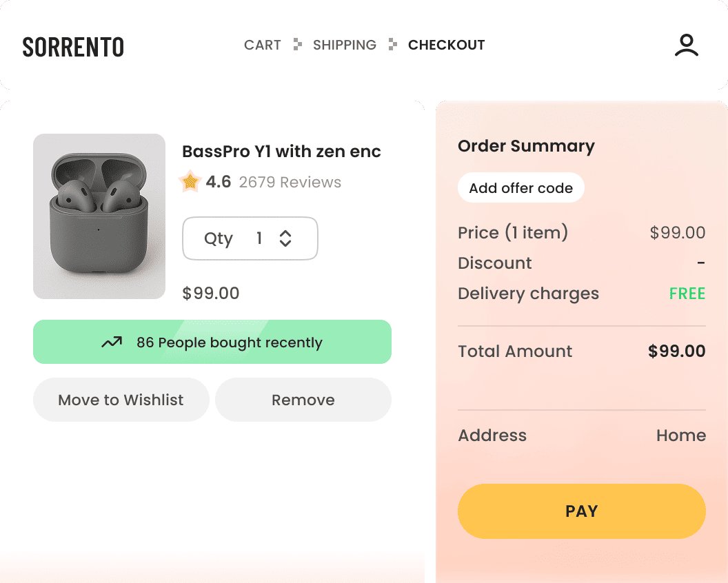Expand the Qty dropdown box
728x583 pixels.
[250, 238]
